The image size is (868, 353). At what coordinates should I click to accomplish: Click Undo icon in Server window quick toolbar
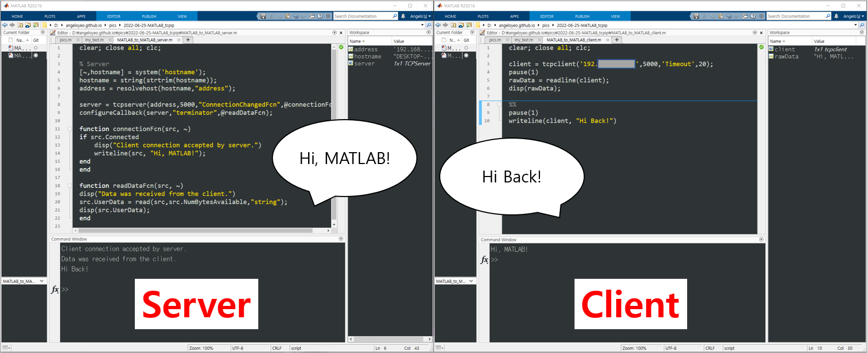(x=296, y=16)
